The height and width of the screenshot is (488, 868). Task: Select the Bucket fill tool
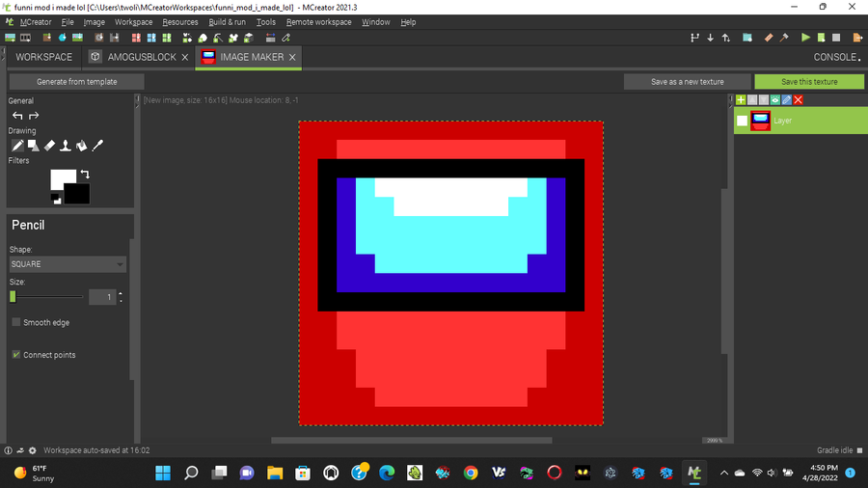click(x=81, y=146)
